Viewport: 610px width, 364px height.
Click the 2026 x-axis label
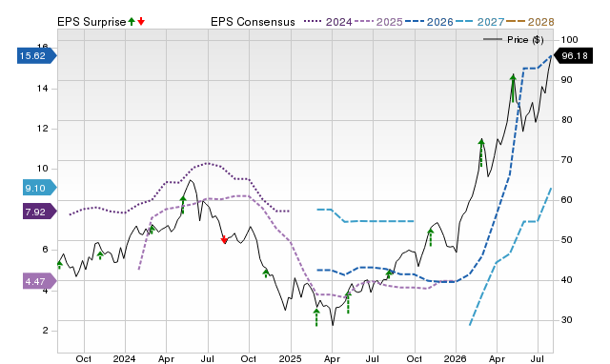(x=456, y=358)
